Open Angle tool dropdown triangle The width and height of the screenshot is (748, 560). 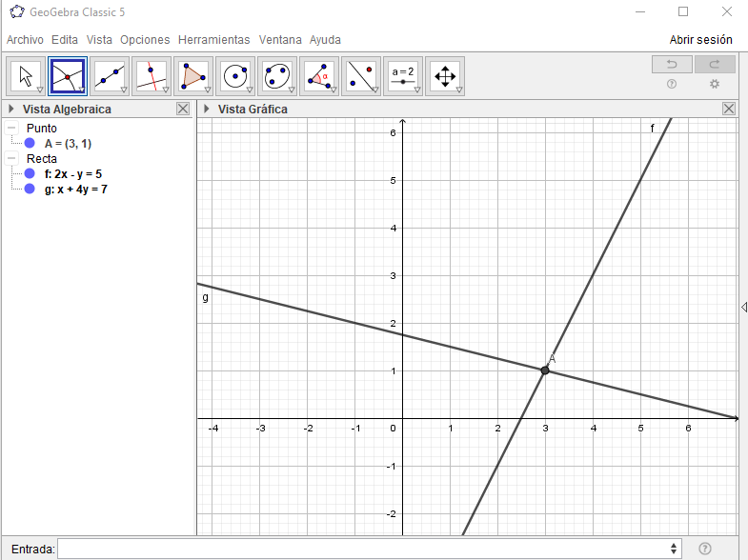334,90
